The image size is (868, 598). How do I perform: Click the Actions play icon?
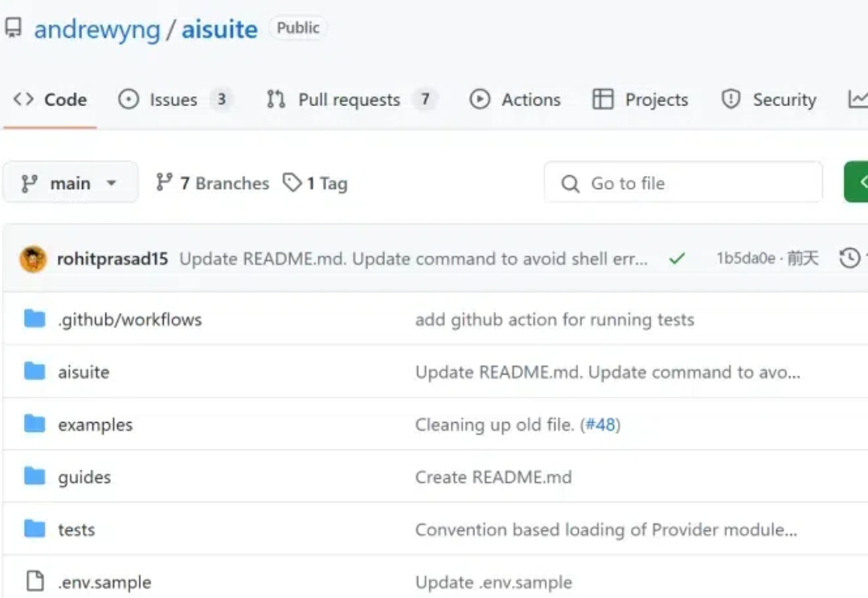[x=480, y=100]
